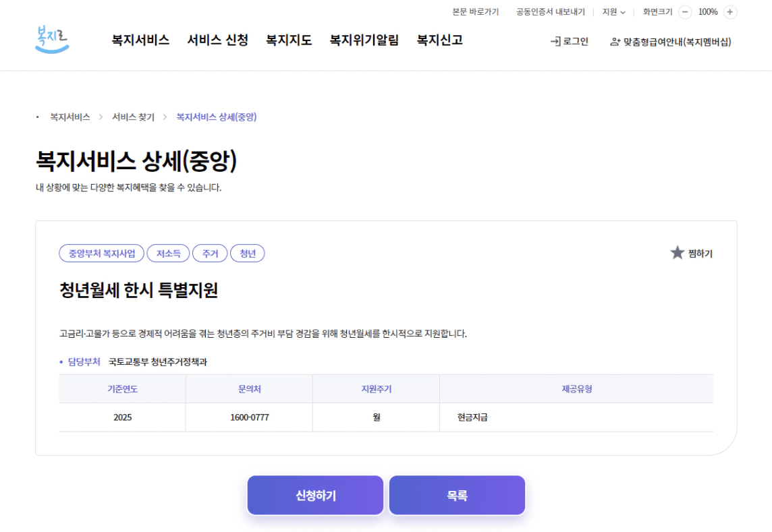Open the 복지지도 menu
Viewport: 772px width, 532px height.
pos(289,40)
